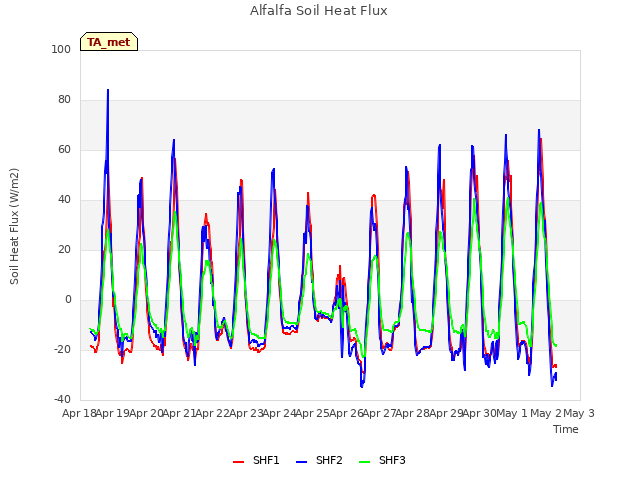Click the Apr 27 x-axis tick label

coord(379,413)
